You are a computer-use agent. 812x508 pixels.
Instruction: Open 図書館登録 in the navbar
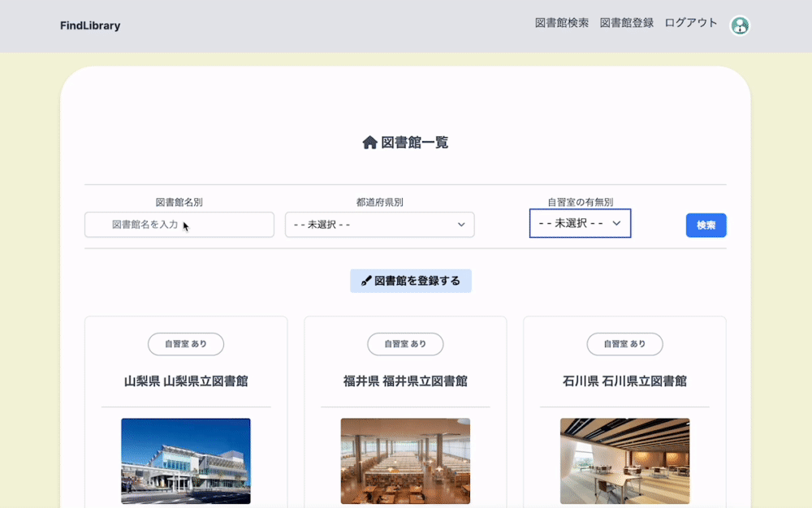626,23
